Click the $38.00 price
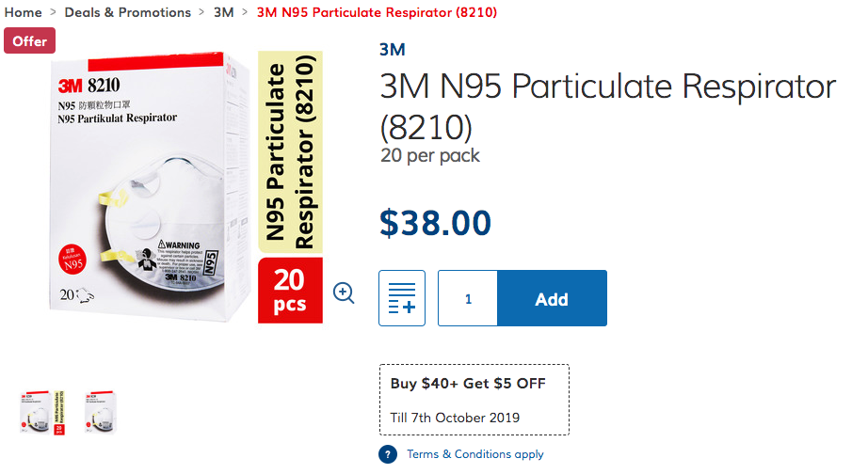 (435, 223)
